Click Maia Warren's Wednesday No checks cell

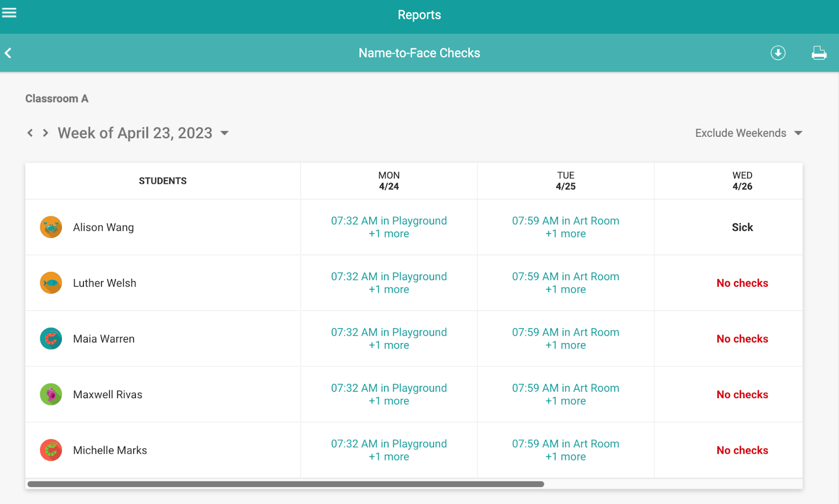click(742, 339)
